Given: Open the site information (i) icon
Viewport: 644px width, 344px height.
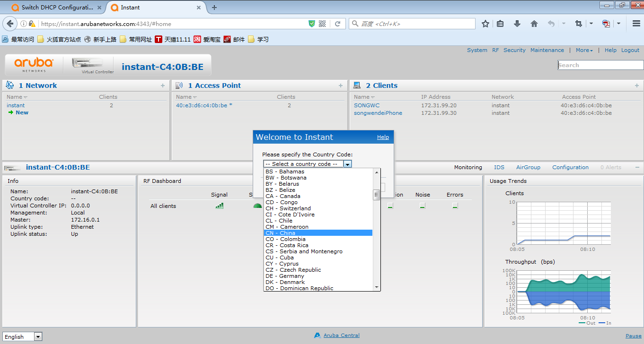Looking at the screenshot, I should coord(24,24).
